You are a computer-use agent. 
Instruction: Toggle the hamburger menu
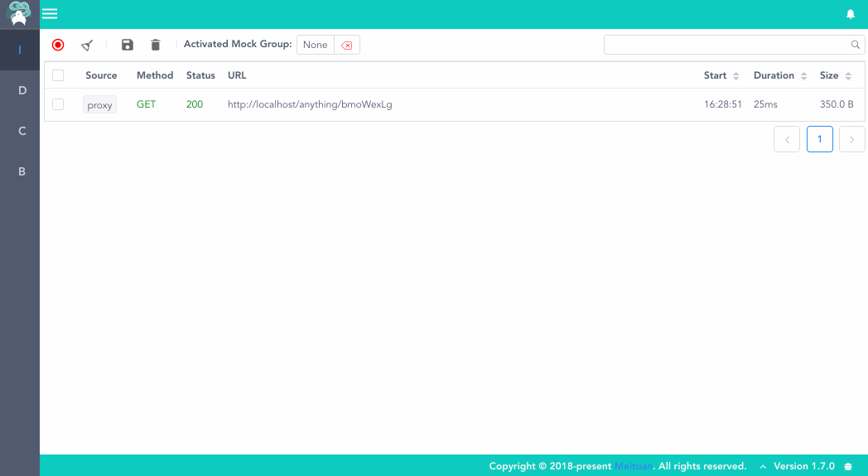[x=50, y=14]
